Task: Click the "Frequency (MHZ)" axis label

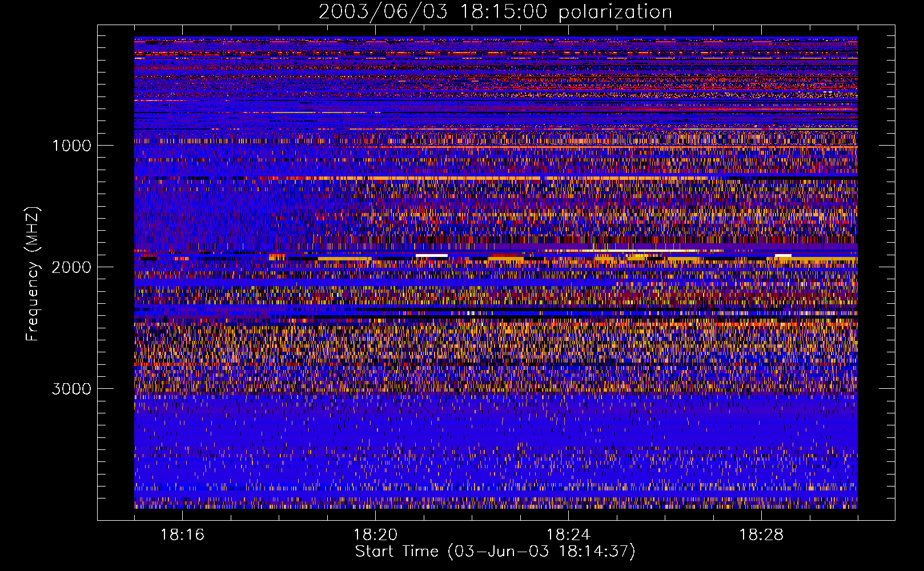Action: tap(33, 274)
